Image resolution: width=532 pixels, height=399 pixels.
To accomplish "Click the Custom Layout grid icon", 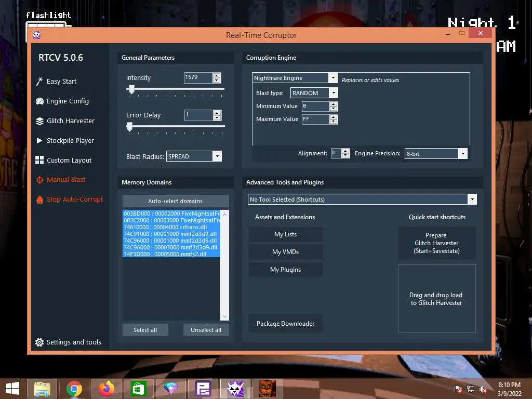I will pos(39,160).
